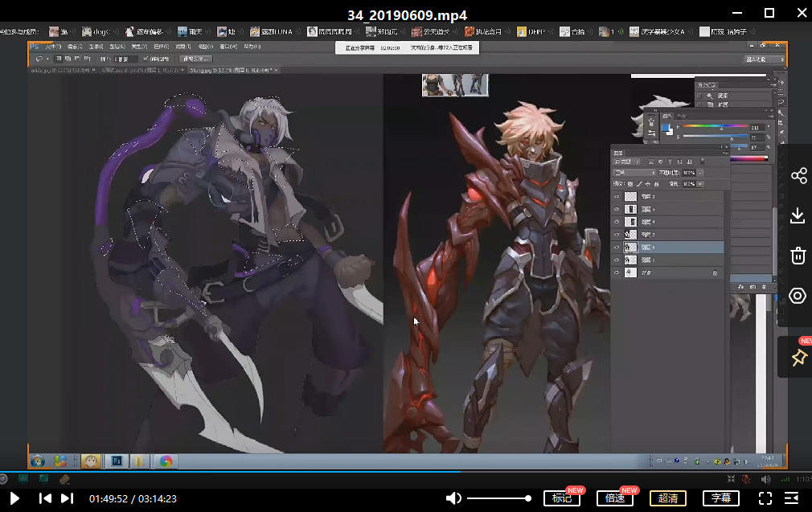Click the share icon in sidebar

click(798, 175)
